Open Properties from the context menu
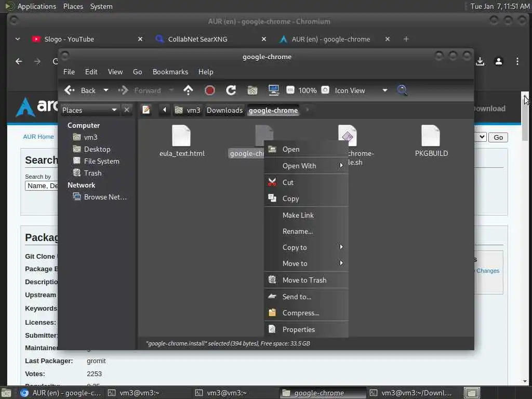532x399 pixels. [306, 329]
